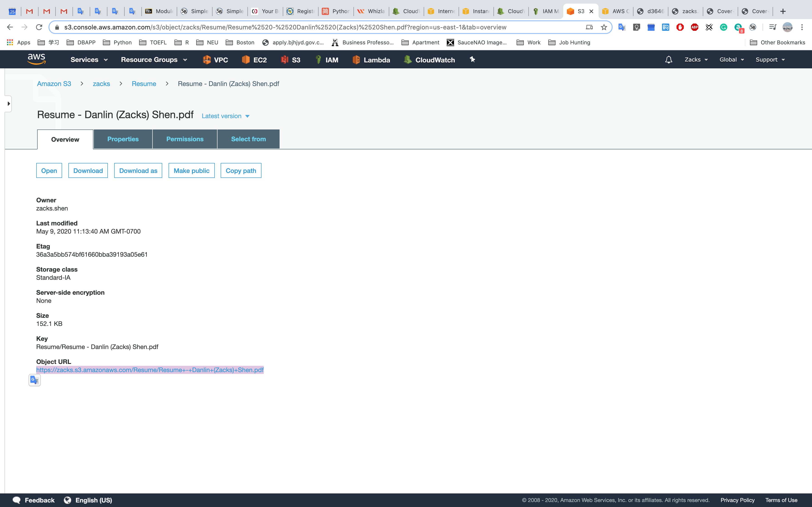Click the Make public button

click(191, 171)
